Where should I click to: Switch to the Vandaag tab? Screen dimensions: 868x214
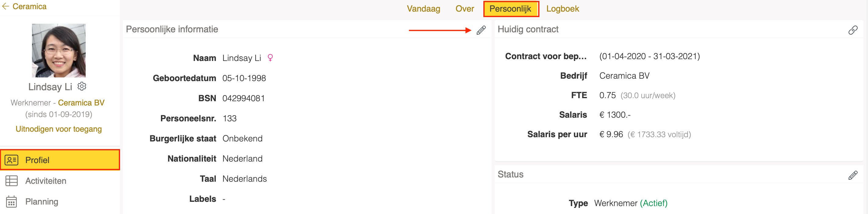[423, 9]
